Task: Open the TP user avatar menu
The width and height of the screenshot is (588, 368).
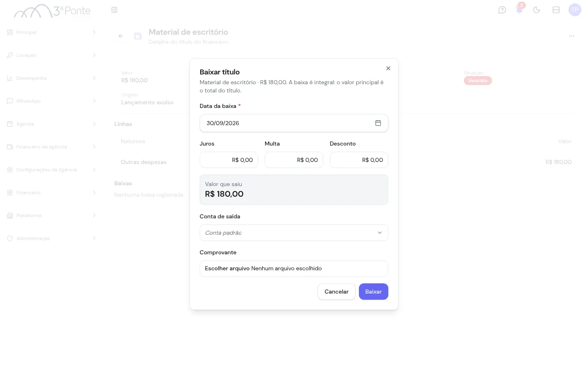Action: coord(575,10)
